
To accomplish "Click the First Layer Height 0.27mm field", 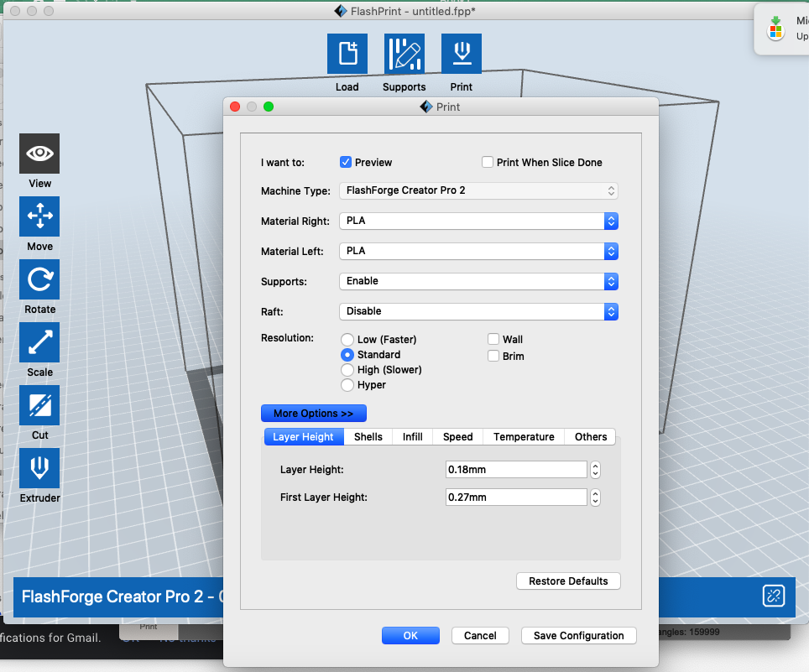I will (x=516, y=497).
